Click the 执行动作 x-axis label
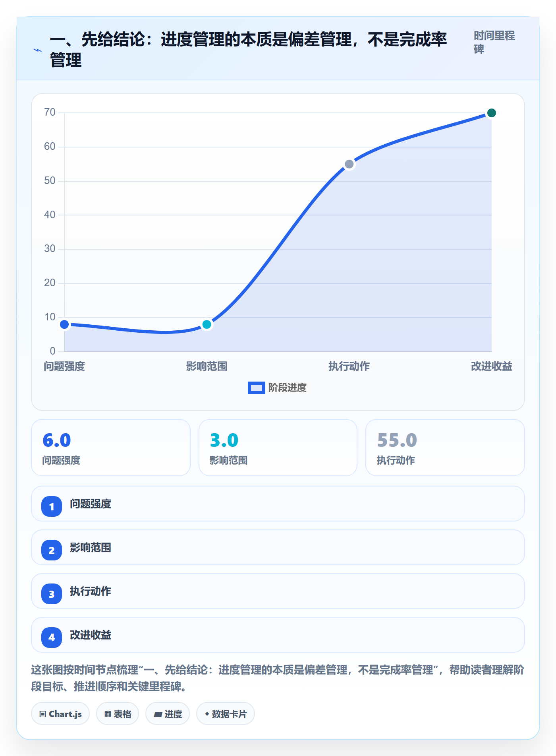 click(349, 366)
